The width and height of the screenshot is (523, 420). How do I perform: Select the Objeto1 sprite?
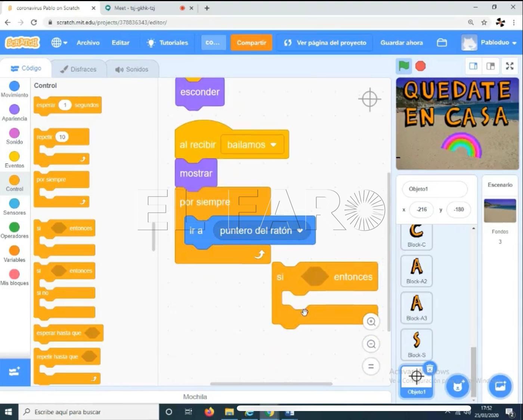click(417, 382)
